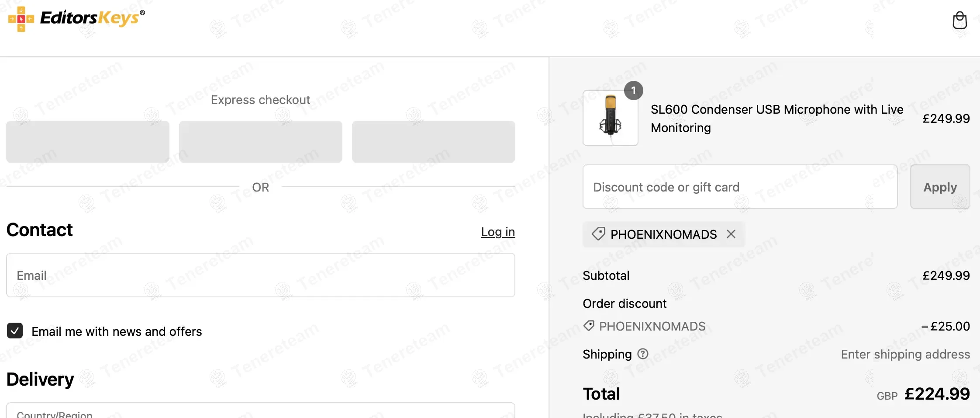980x418 pixels.
Task: Click the tag icon in the PHOENIXNOMADS chip
Action: pyautogui.click(x=598, y=234)
